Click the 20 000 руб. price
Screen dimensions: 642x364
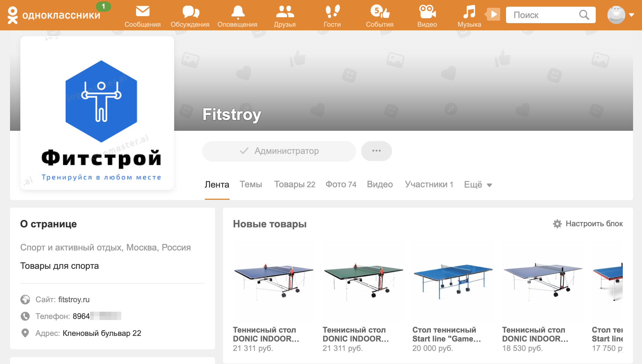pyautogui.click(x=433, y=348)
